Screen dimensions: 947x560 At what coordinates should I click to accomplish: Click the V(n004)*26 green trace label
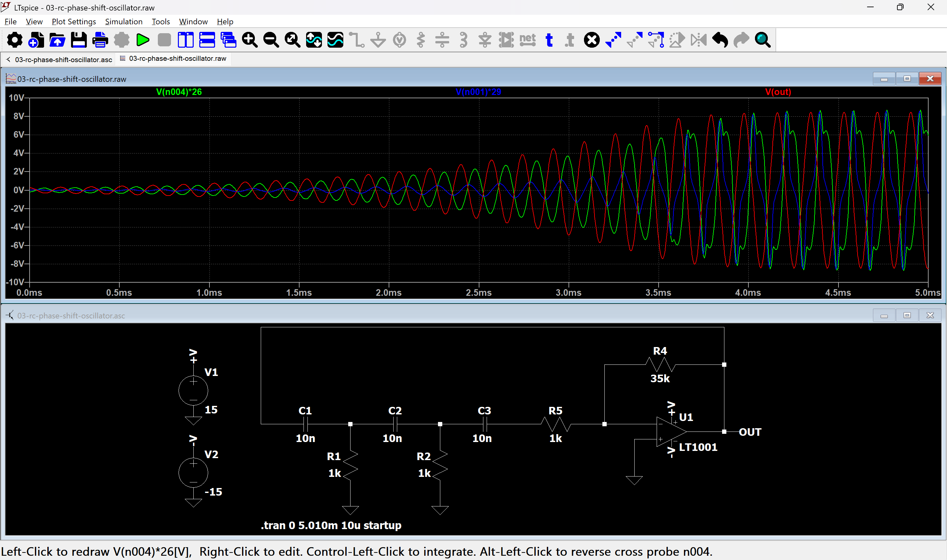click(x=179, y=92)
